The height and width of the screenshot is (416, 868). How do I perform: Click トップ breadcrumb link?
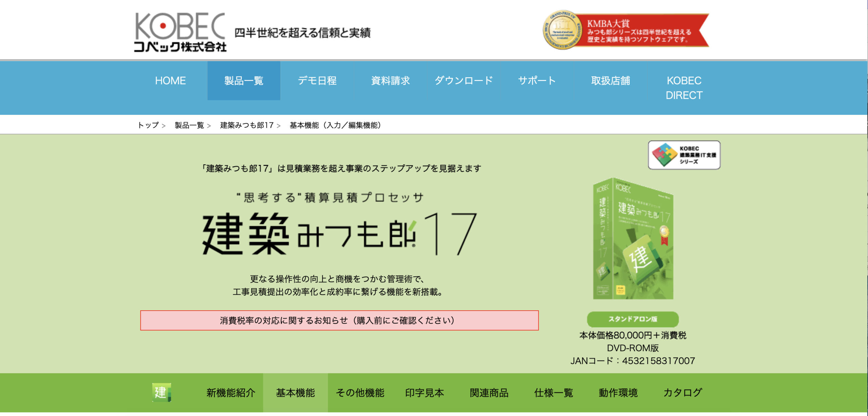click(148, 125)
